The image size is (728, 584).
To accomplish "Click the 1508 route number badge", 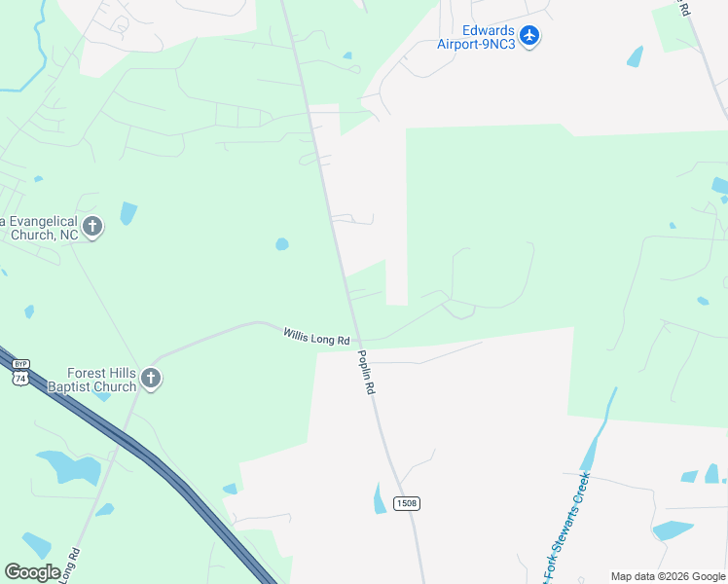I will coord(407,503).
